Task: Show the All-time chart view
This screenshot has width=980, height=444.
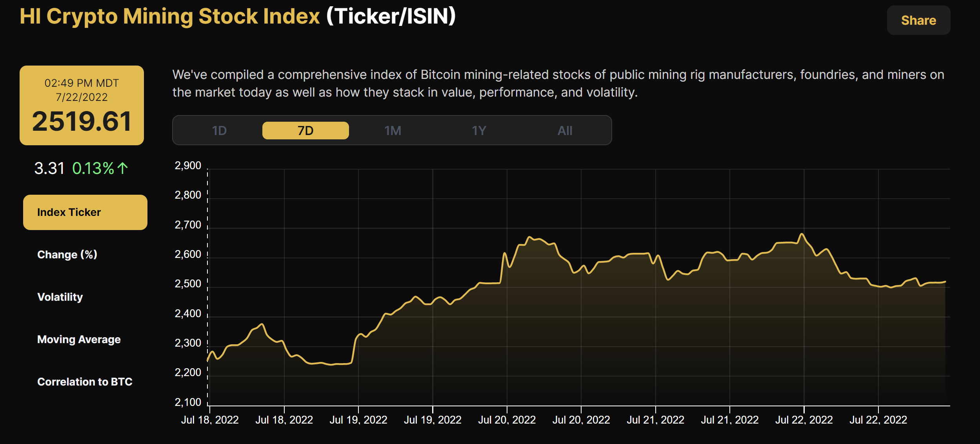Action: [x=566, y=130]
